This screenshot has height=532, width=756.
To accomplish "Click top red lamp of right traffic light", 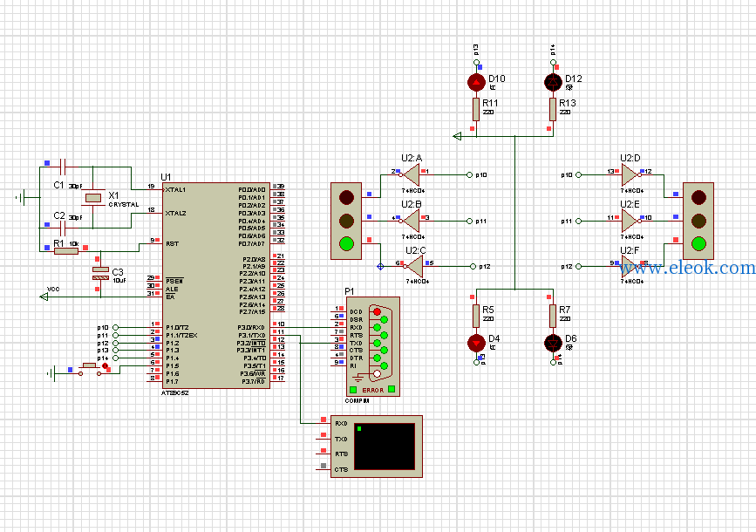I will click(x=698, y=197).
